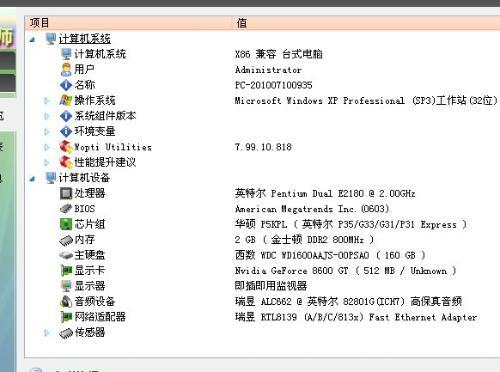Select the Wopti Utilities row label
Image resolution: width=500 pixels, height=372 pixels.
coord(113,147)
